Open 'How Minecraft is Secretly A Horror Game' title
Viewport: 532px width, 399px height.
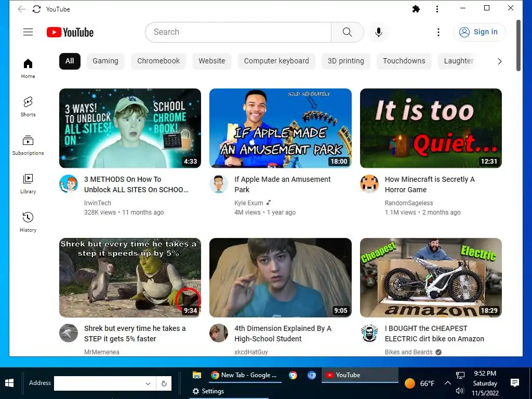(x=430, y=184)
